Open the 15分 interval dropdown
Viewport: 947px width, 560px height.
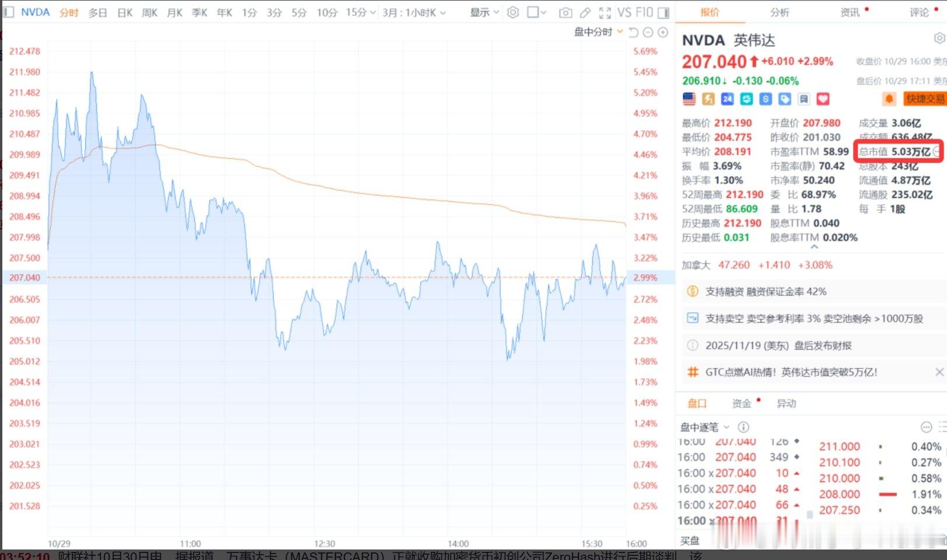click(361, 12)
